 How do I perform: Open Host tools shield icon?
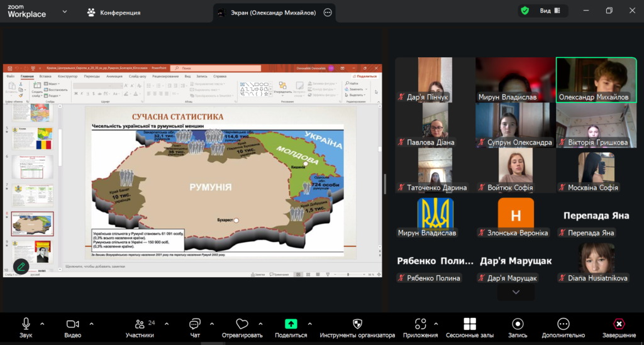pyautogui.click(x=357, y=324)
